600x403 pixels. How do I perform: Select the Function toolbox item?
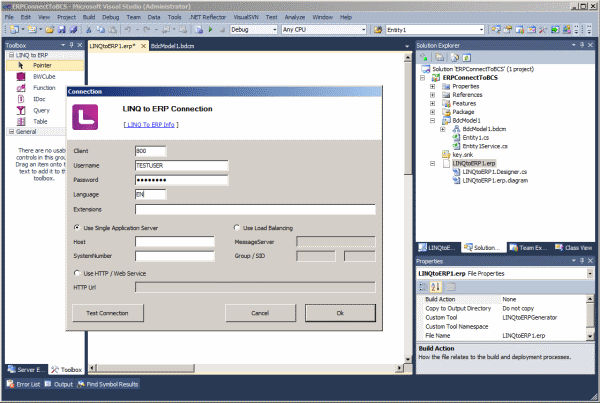pyautogui.click(x=44, y=88)
